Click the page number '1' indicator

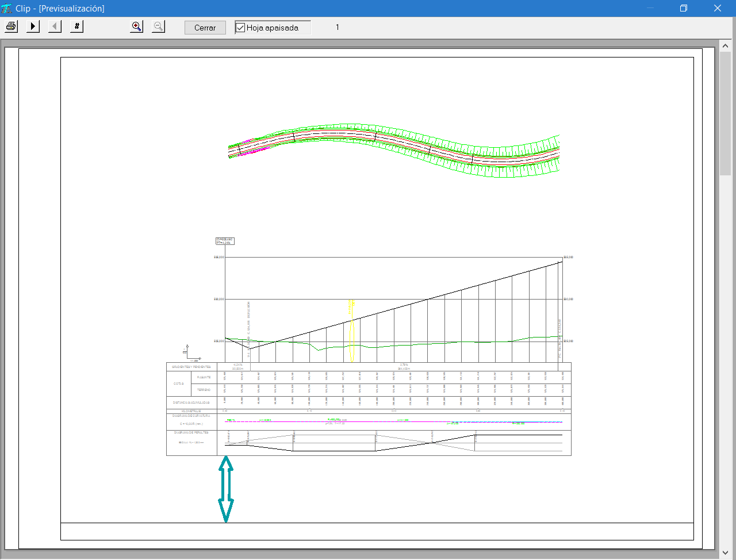[x=338, y=27]
